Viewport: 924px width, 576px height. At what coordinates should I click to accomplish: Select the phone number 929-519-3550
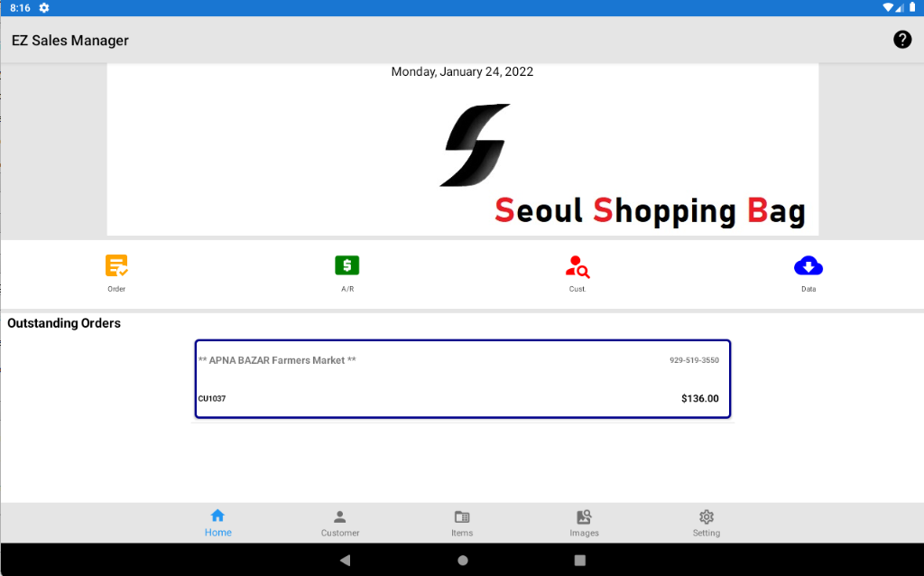[694, 360]
